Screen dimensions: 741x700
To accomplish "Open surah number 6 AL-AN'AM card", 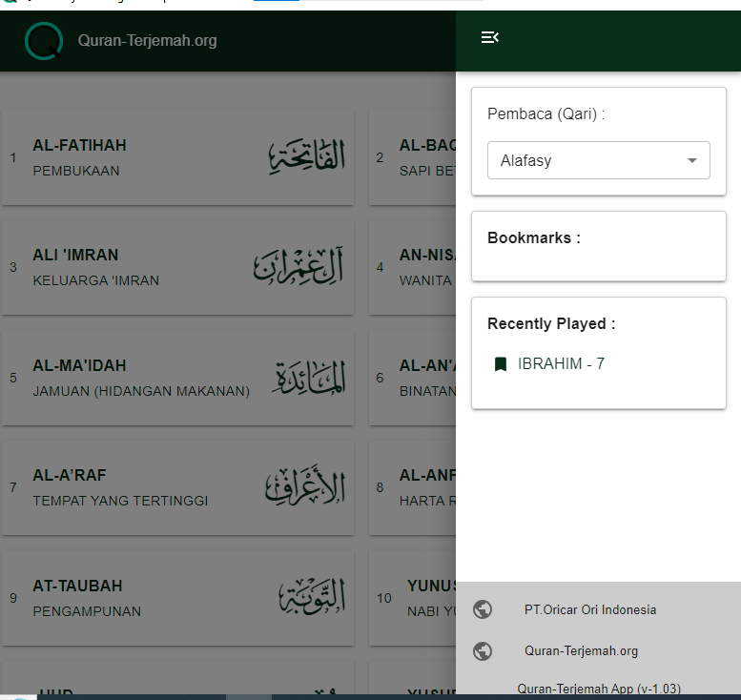I will coord(412,378).
